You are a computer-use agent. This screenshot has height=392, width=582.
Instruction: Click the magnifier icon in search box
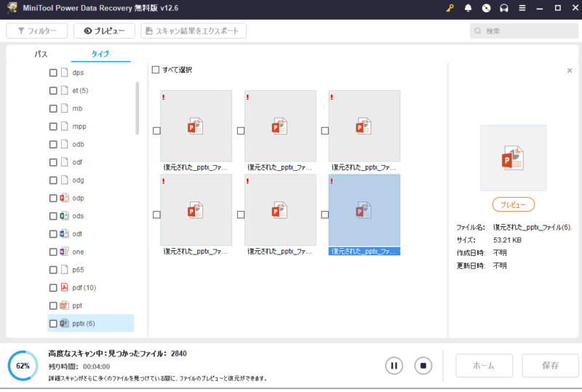pos(478,31)
